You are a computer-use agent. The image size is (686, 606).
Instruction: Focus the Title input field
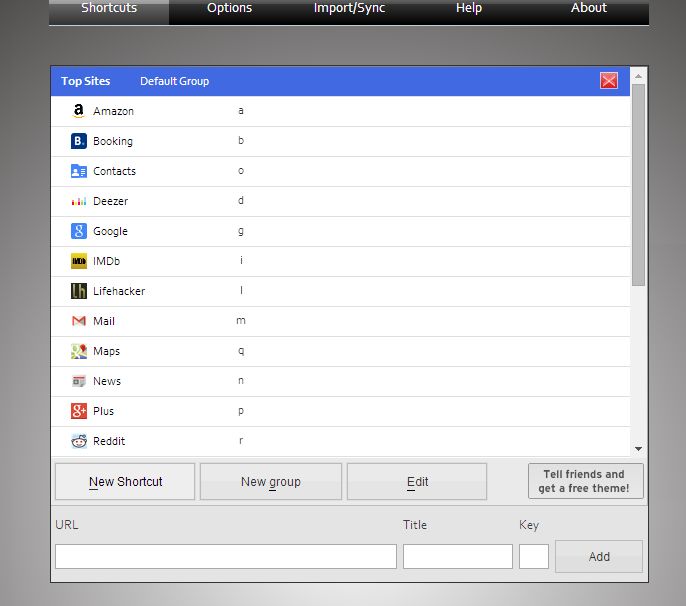coord(458,557)
